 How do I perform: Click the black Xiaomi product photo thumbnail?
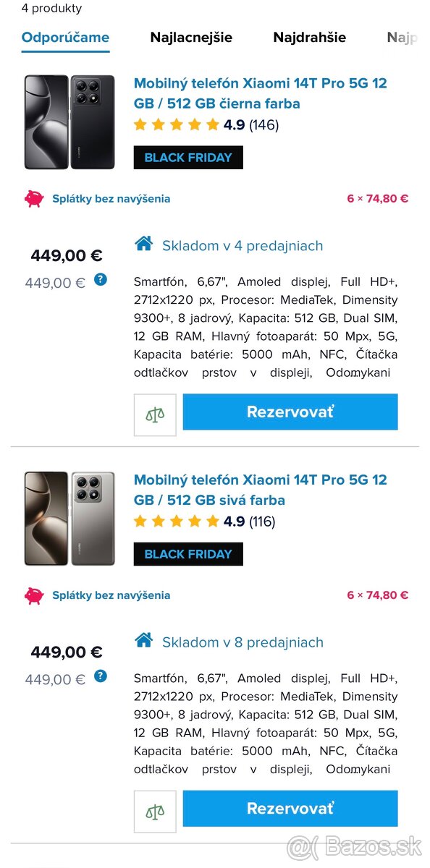pyautogui.click(x=69, y=122)
